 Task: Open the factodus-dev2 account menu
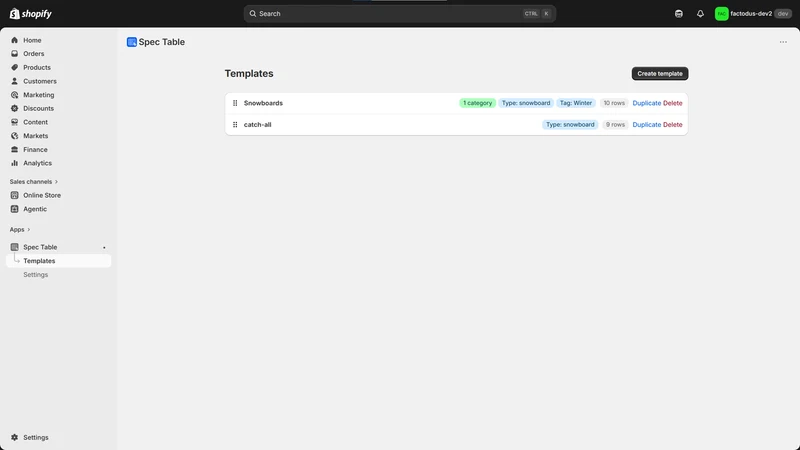pos(753,14)
